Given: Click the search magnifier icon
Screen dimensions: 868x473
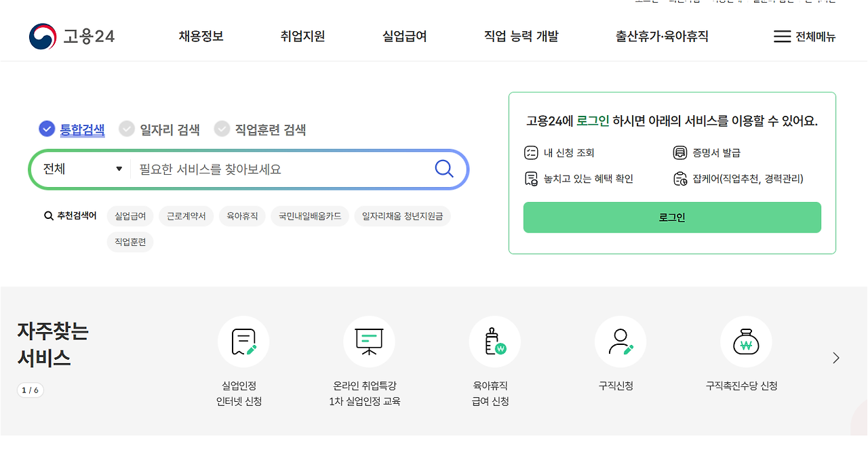Looking at the screenshot, I should click(444, 169).
